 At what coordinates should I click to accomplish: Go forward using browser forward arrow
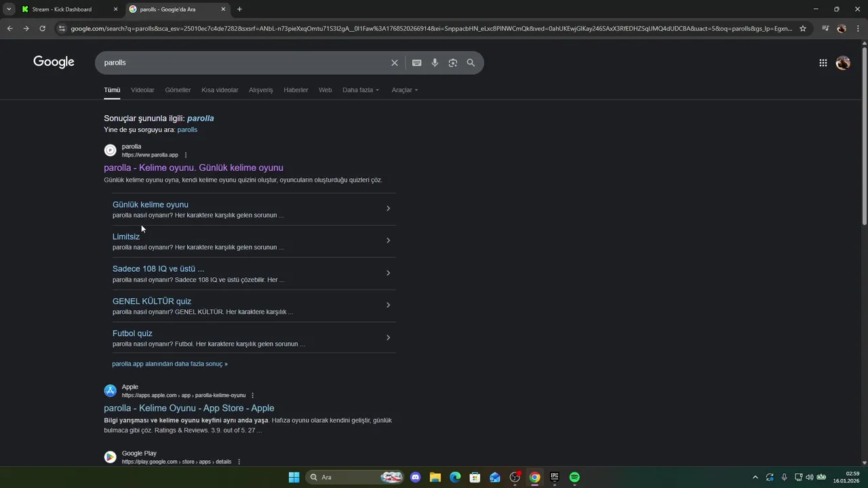[26, 28]
